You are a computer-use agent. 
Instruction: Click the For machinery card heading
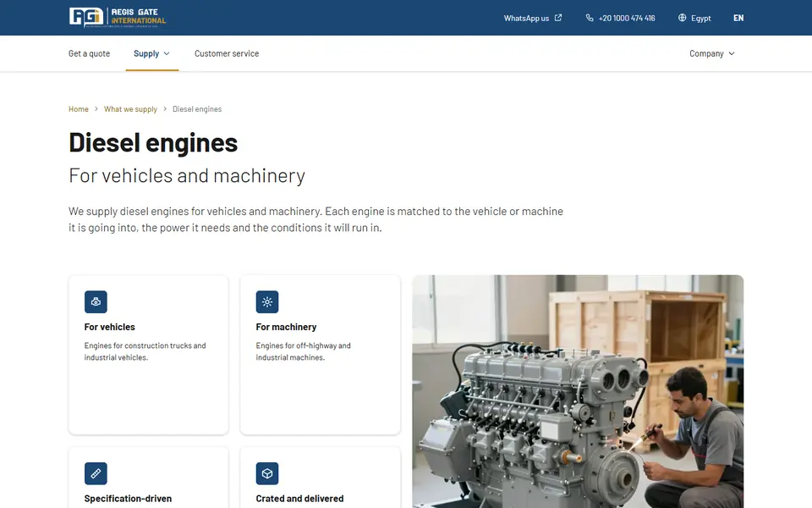coord(286,327)
